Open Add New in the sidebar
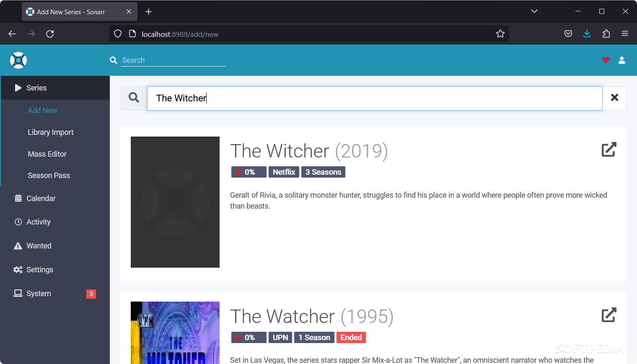This screenshot has width=637, height=364. tap(42, 111)
